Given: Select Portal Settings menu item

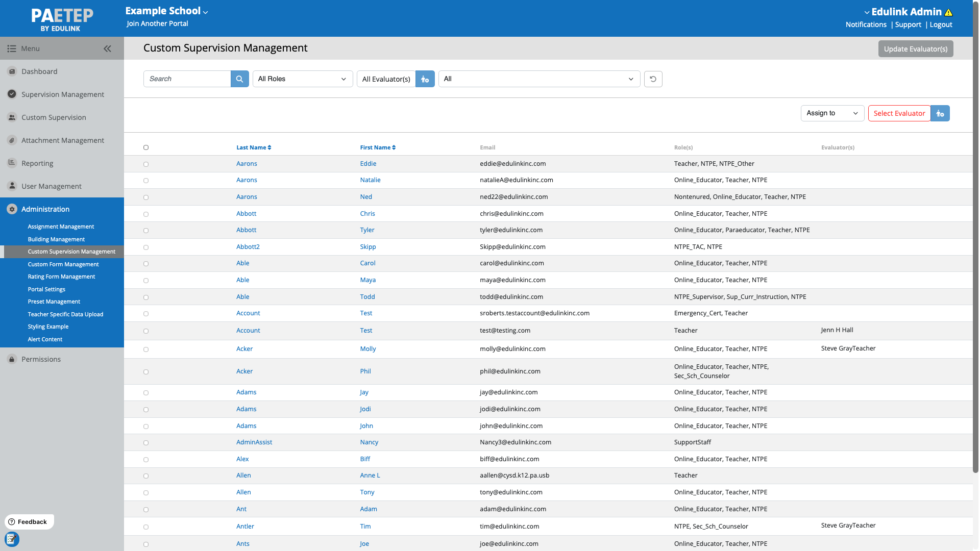Looking at the screenshot, I should pyautogui.click(x=46, y=289).
